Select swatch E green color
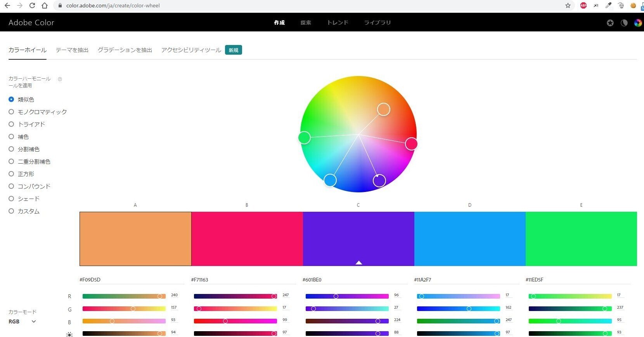Viewport: 644px width, 337px height. click(581, 239)
